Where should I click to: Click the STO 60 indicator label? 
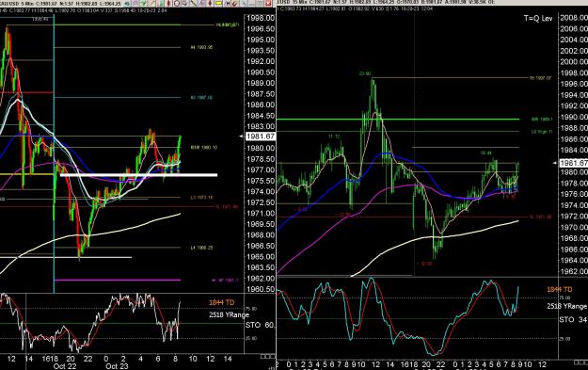(x=260, y=325)
